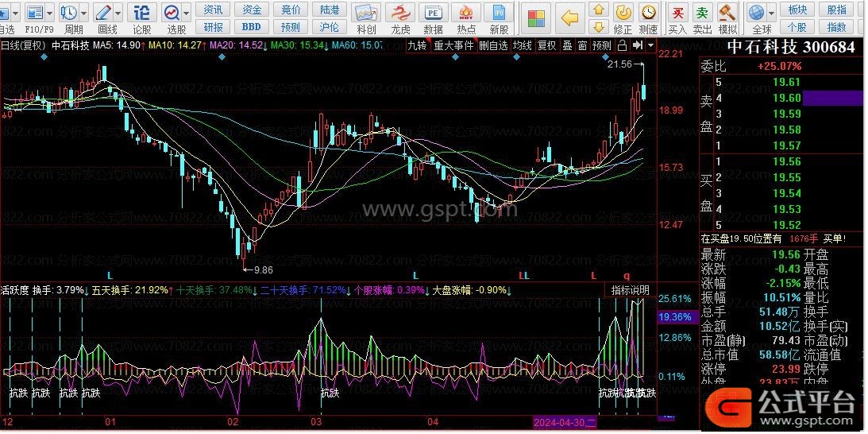Open the 论股 discussion icon
Screen dimensions: 868x434
coord(141,12)
